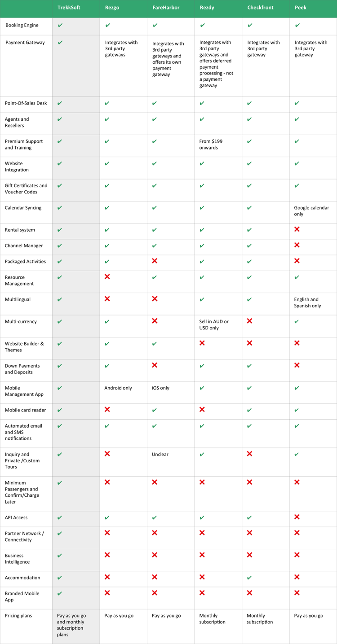Click Checkfront's red X in Multi-currency row
This screenshot has height=644, width=337.
(x=249, y=321)
